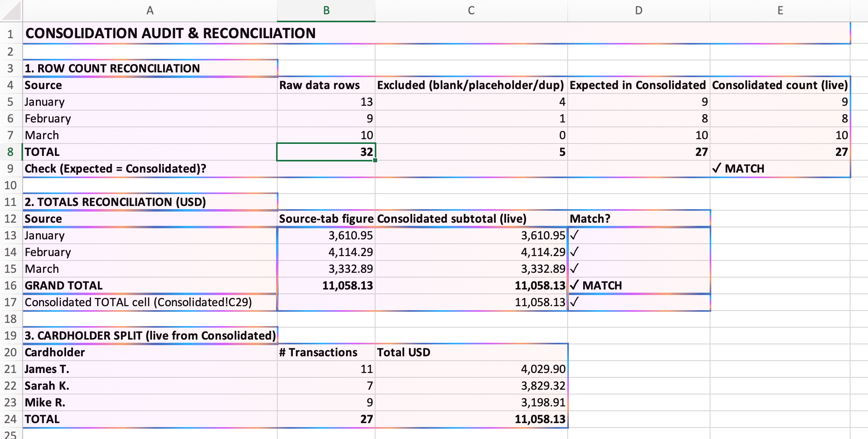Click Sarah K. total USD 3,829.32

click(x=471, y=386)
